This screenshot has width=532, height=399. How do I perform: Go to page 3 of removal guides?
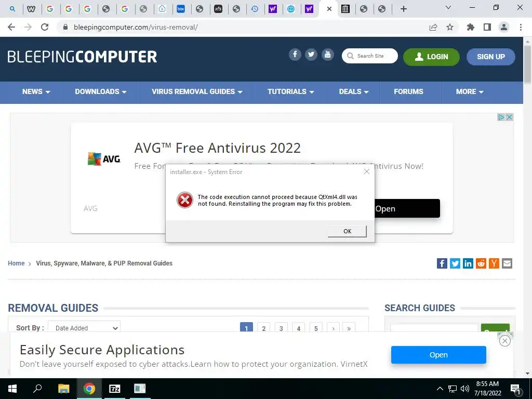[281, 328]
